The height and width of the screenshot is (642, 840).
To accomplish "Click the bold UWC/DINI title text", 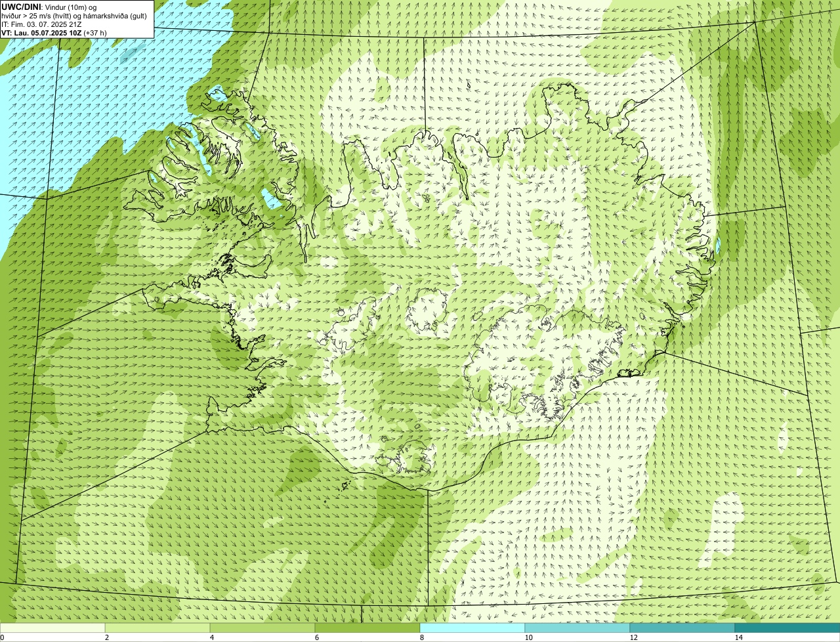I will pos(22,7).
